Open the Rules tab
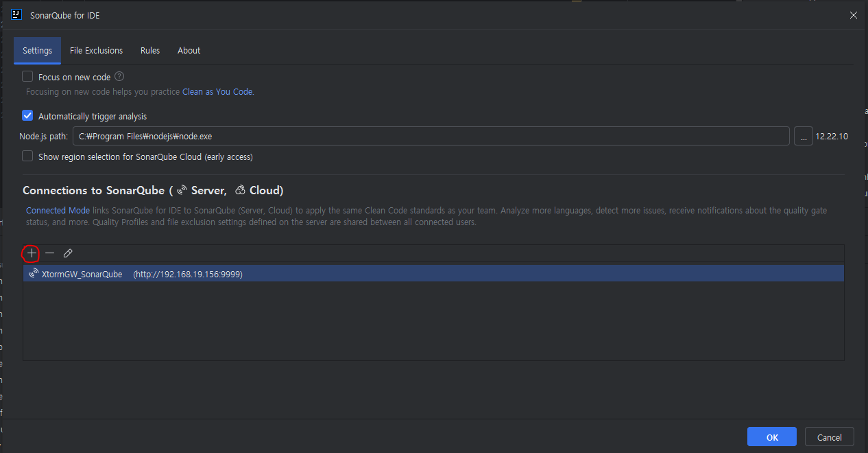This screenshot has height=453, width=868. pyautogui.click(x=150, y=51)
